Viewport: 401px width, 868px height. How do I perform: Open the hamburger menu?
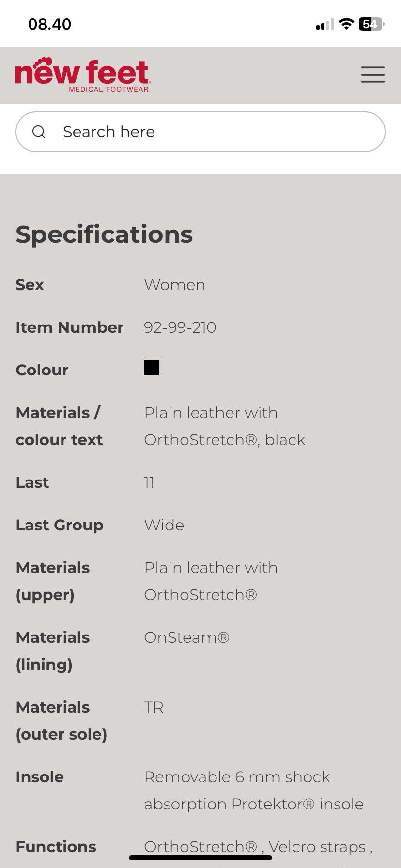(x=372, y=75)
